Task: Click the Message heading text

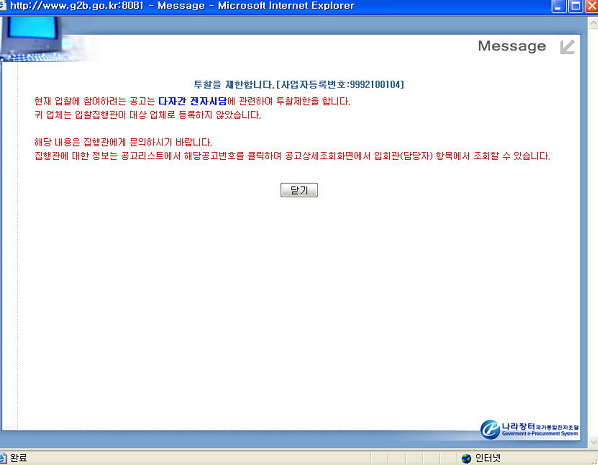Action: point(512,46)
